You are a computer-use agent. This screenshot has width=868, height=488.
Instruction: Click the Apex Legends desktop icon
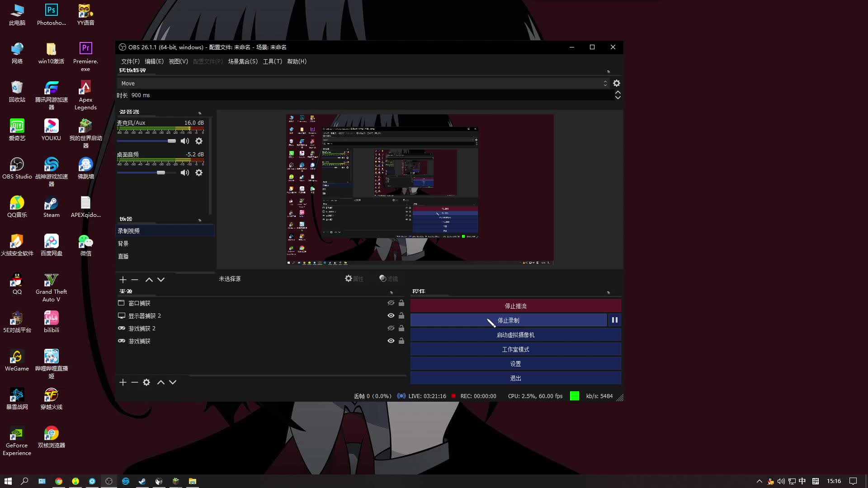[85, 95]
